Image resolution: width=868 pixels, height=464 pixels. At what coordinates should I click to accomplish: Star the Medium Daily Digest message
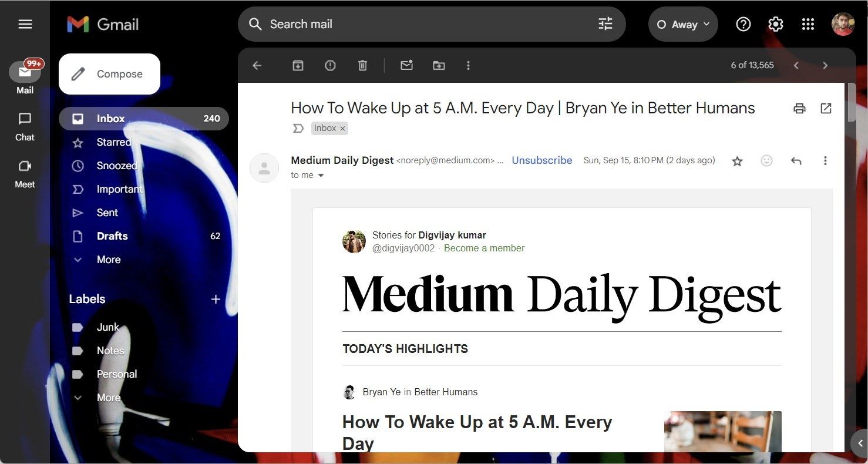click(x=737, y=160)
